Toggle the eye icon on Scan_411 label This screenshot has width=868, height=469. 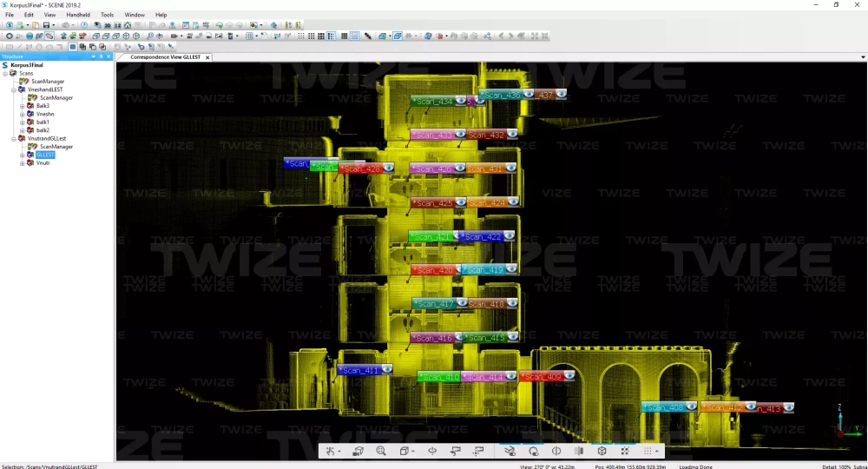pyautogui.click(x=386, y=369)
